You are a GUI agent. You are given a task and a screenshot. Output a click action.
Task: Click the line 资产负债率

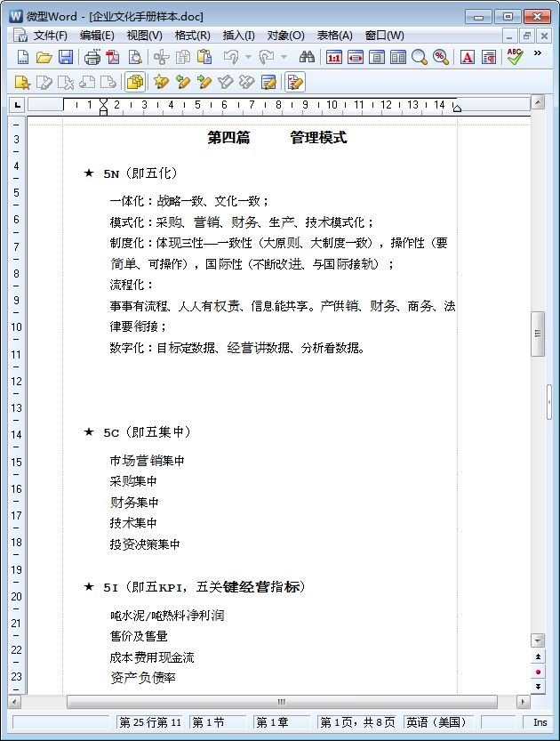coord(143,677)
